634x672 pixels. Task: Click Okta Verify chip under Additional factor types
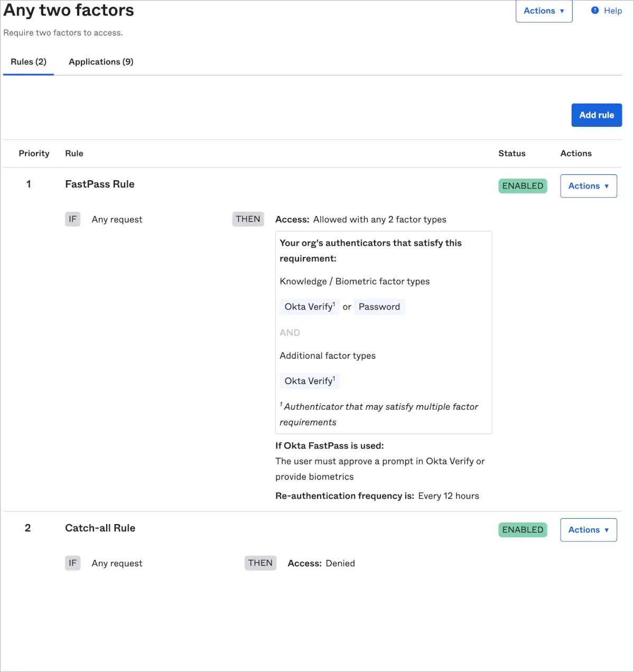[309, 381]
